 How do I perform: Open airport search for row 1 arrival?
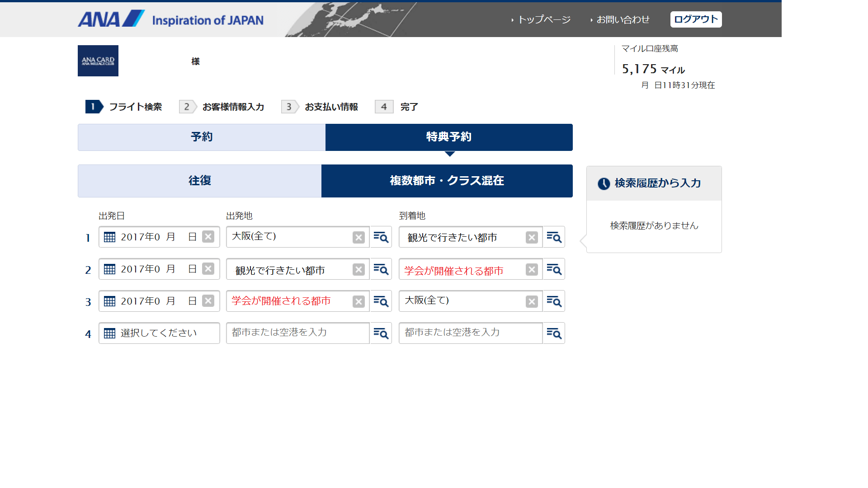[554, 237]
